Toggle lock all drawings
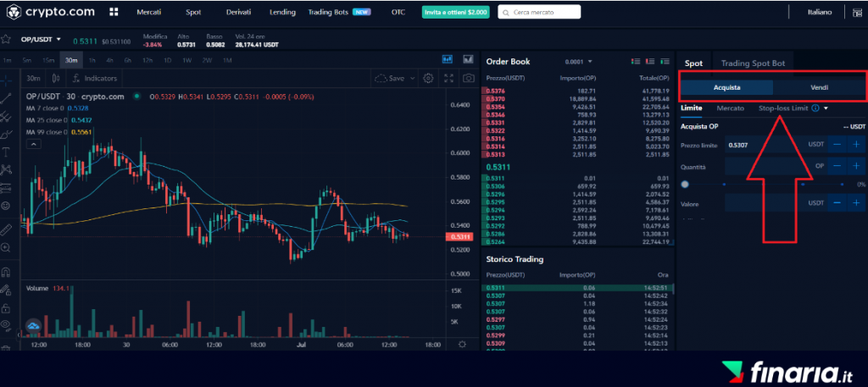The width and height of the screenshot is (868, 387). point(6,307)
